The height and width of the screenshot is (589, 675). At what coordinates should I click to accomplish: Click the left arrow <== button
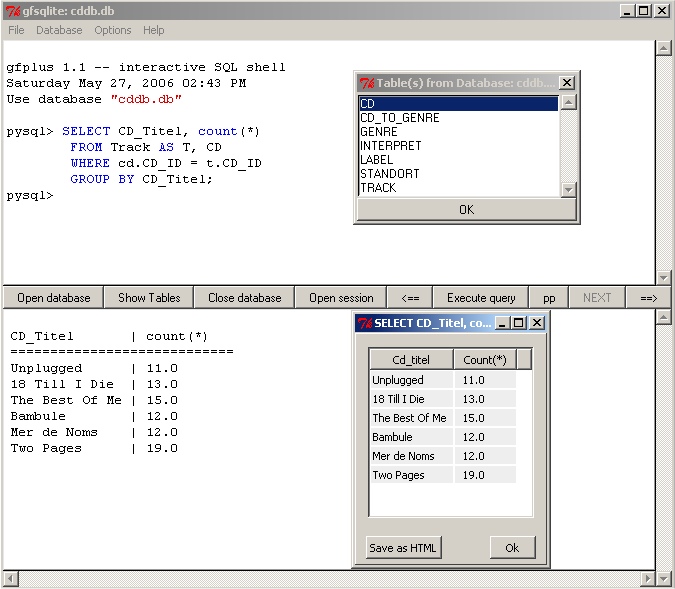pyautogui.click(x=410, y=297)
